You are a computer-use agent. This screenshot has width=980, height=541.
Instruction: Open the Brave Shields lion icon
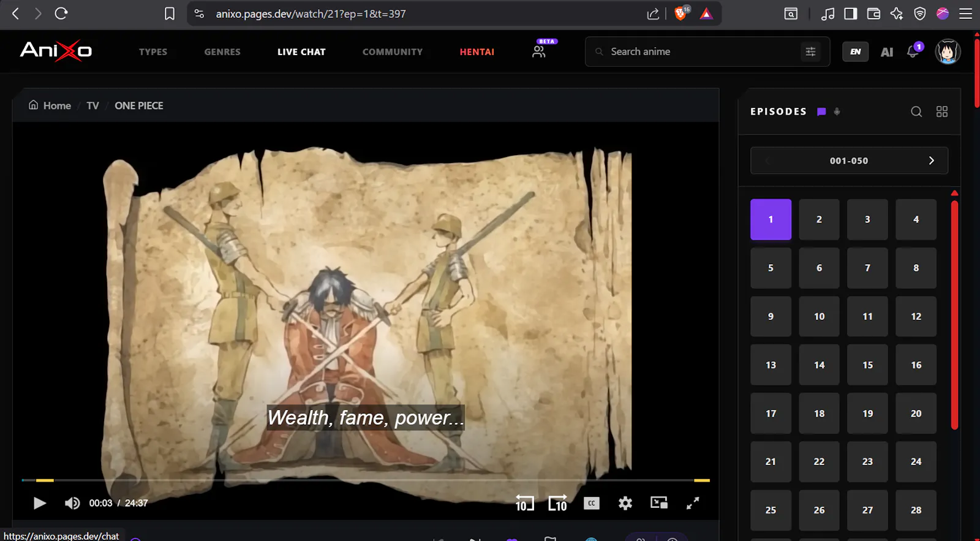pyautogui.click(x=680, y=13)
